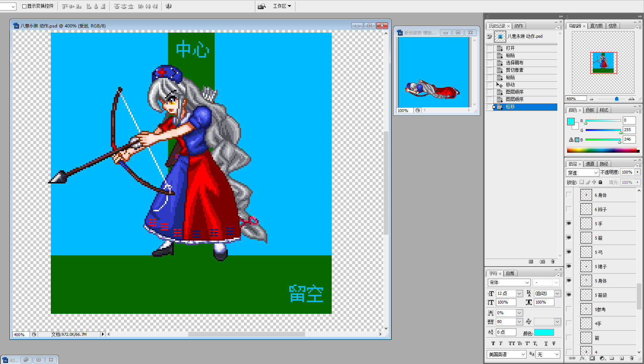Lock transparent pixels in Layers panel
This screenshot has height=364, width=644.
pyautogui.click(x=582, y=182)
